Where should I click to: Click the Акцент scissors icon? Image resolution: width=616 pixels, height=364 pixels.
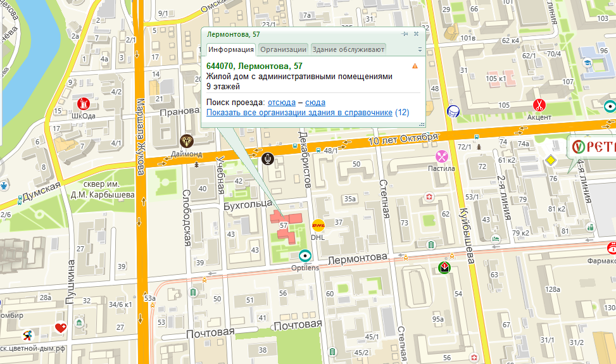point(539,104)
